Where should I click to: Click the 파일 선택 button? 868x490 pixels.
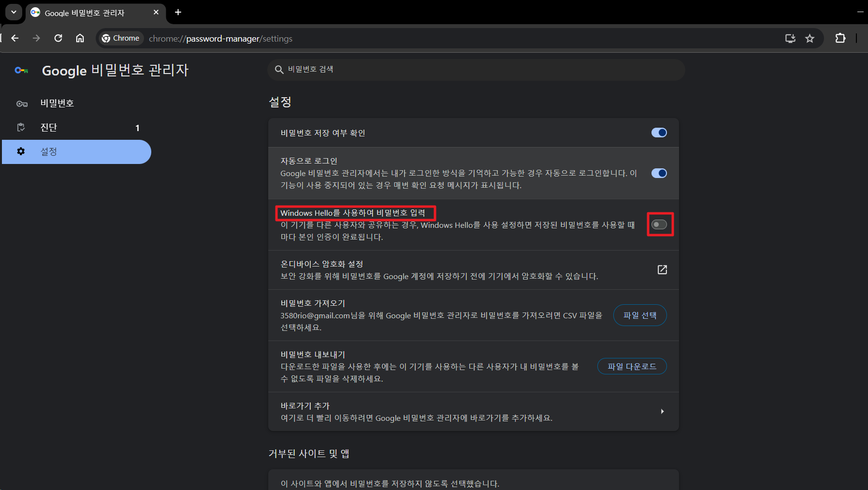[640, 315]
